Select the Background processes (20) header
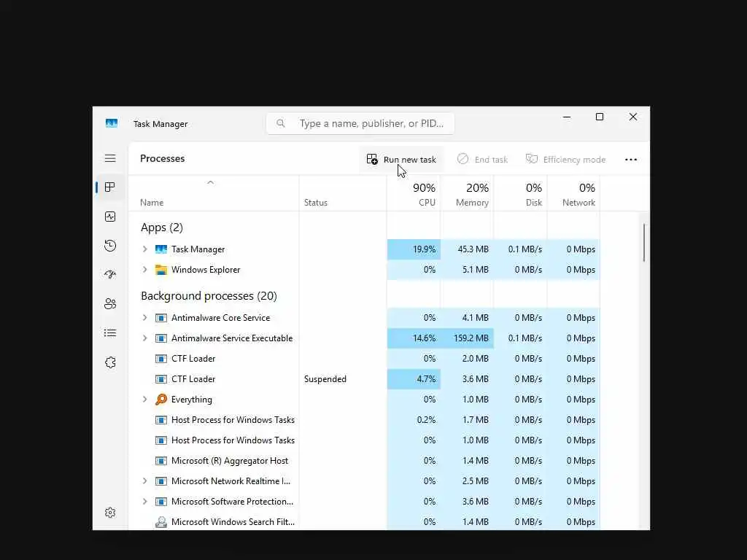747x560 pixels. click(x=209, y=296)
